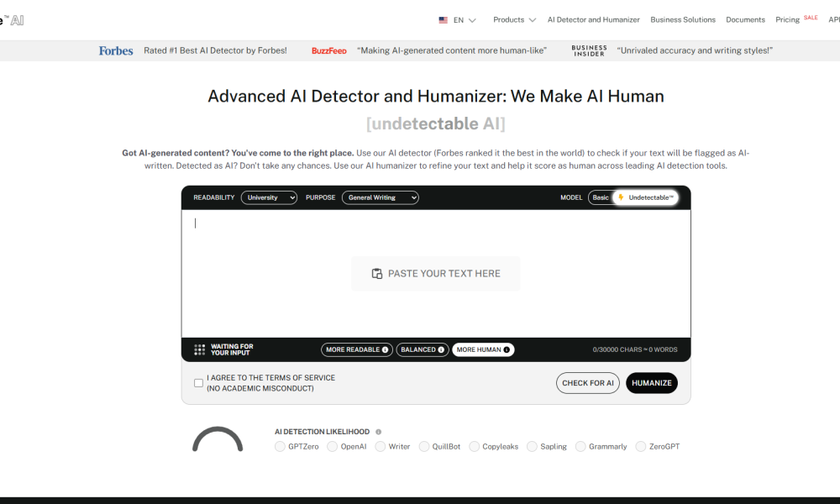Select the Grammarly detector indicator

tap(580, 447)
